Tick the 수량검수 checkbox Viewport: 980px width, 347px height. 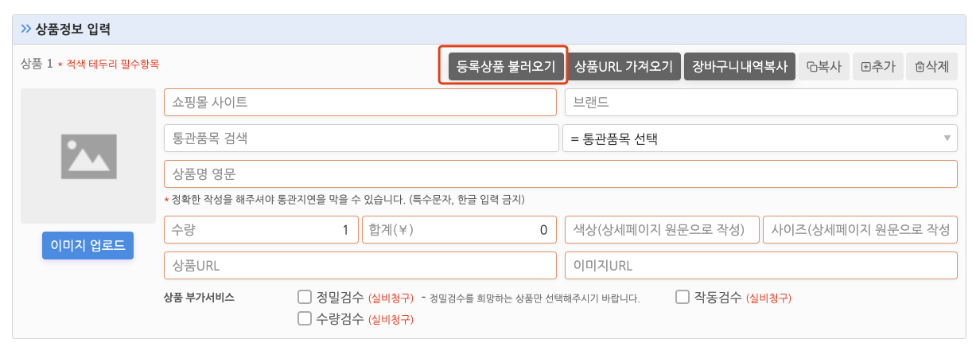pyautogui.click(x=304, y=318)
